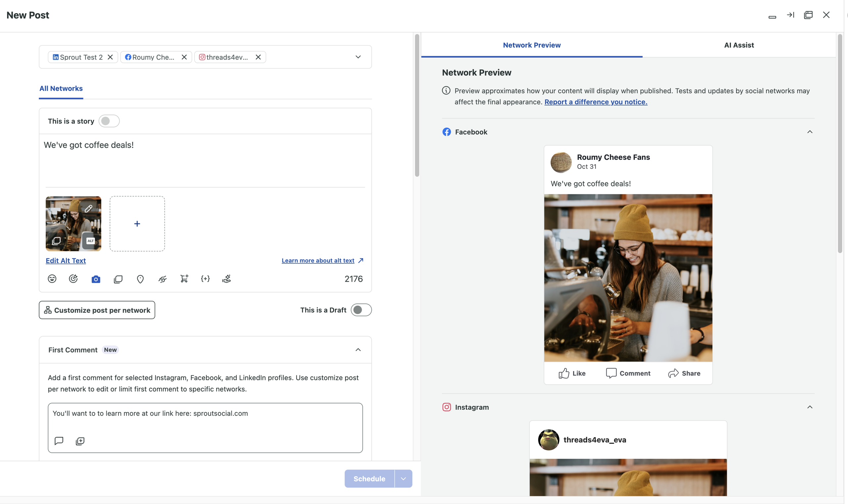This screenshot has height=504, width=848.
Task: Open the emoji picker icon
Action: point(52,279)
